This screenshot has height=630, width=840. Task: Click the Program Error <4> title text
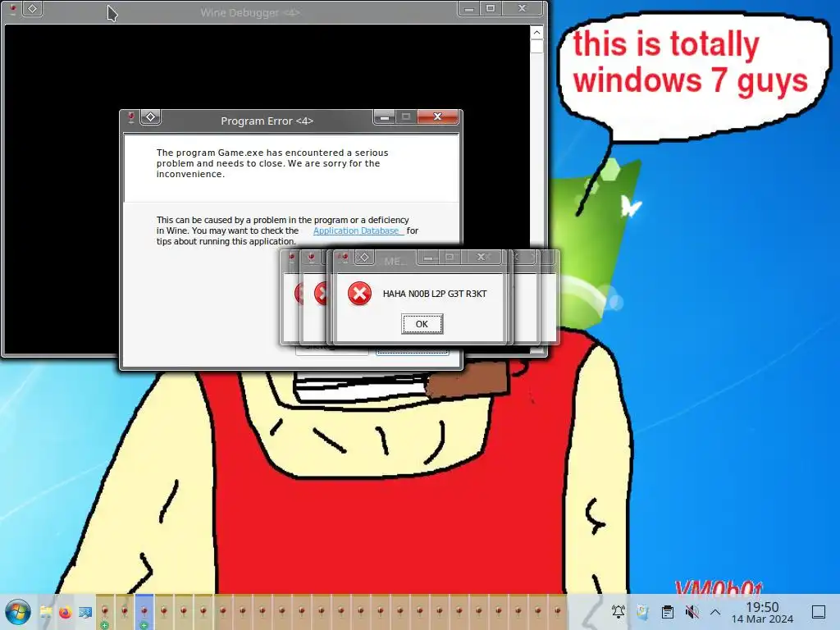click(x=267, y=121)
